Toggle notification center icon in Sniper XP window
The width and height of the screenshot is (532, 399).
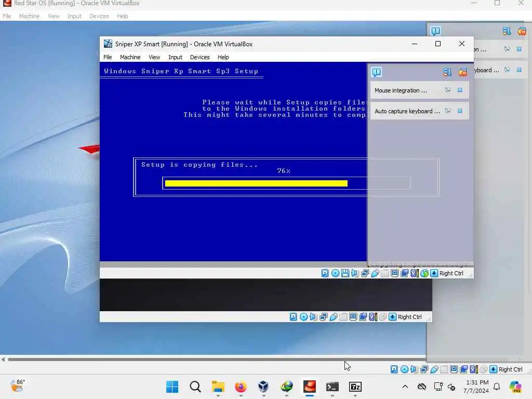[377, 72]
